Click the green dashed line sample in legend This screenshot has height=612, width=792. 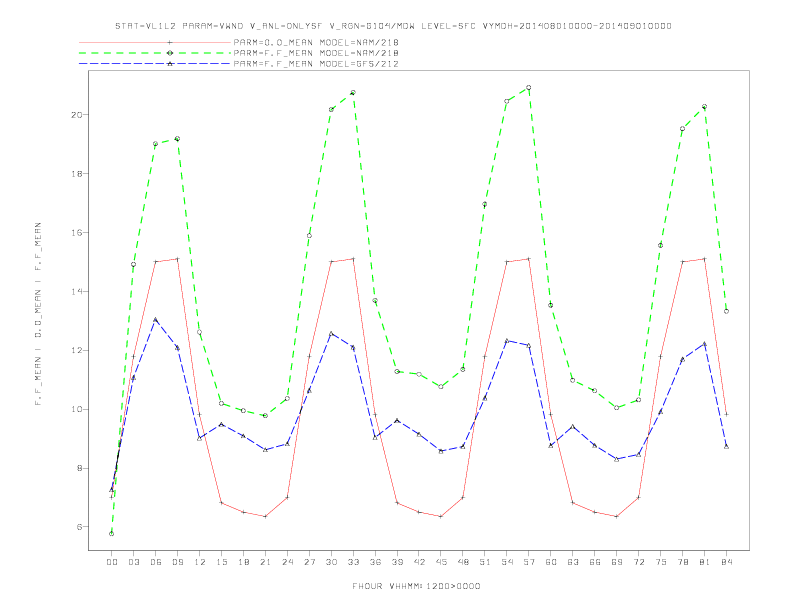155,53
